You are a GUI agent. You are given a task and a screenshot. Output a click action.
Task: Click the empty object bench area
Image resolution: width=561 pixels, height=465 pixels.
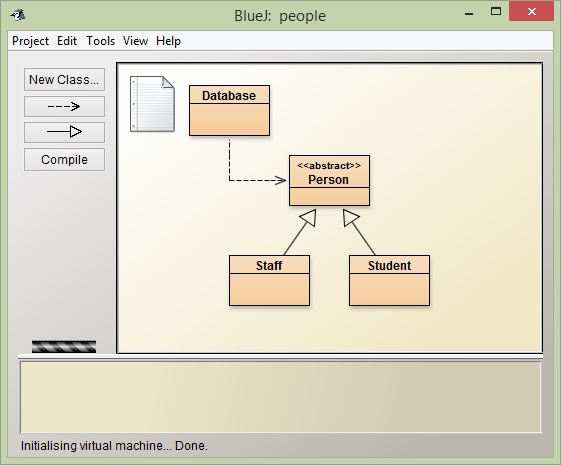pyautogui.click(x=280, y=397)
